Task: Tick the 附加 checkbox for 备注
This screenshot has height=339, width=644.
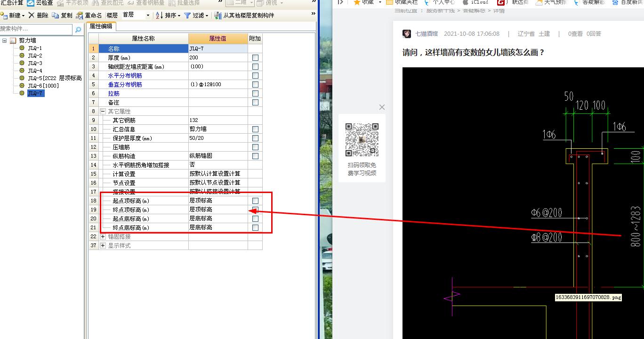Action: click(x=255, y=102)
